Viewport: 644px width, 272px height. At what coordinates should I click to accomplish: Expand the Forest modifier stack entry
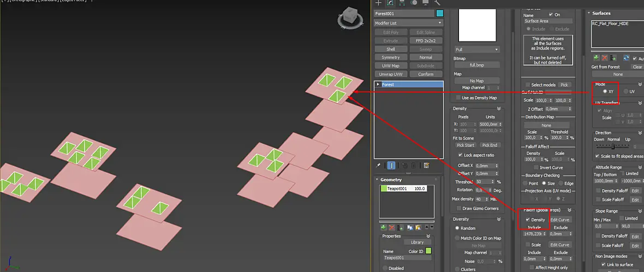point(378,84)
